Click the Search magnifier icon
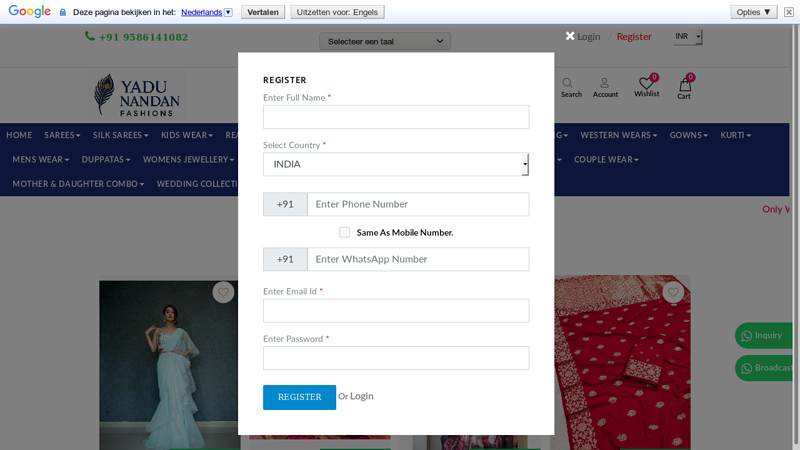The width and height of the screenshot is (800, 450). click(x=567, y=83)
